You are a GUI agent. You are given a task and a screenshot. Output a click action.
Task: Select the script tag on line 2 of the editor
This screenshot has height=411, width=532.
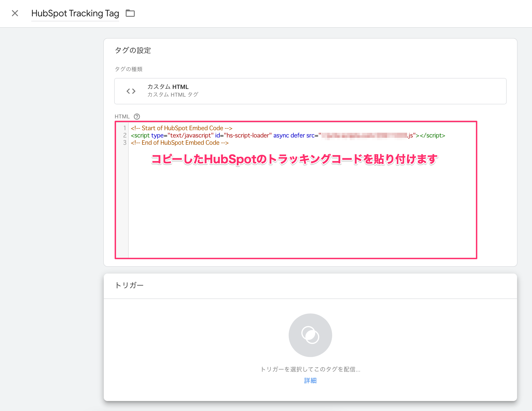pyautogui.click(x=288, y=135)
